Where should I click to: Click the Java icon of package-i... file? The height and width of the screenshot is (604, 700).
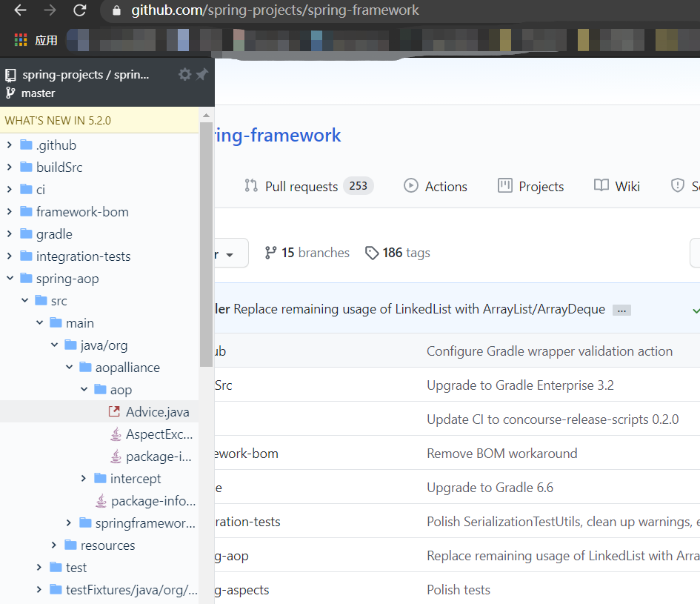click(116, 457)
